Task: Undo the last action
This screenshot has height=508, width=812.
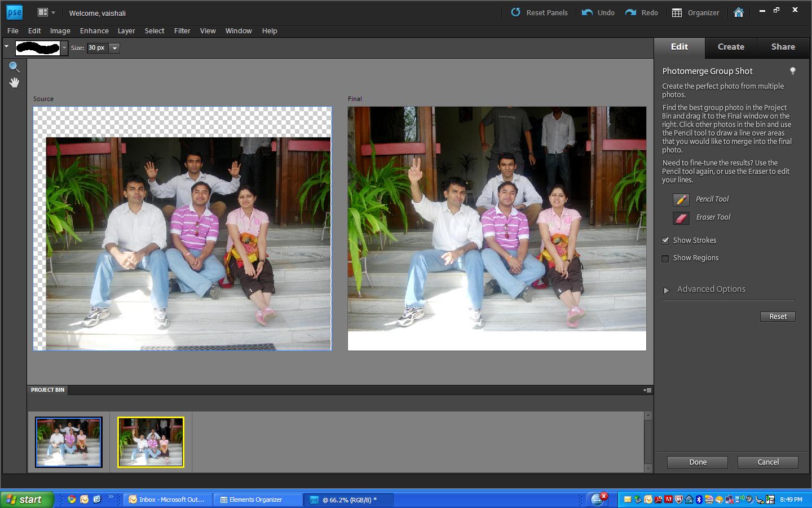Action: click(598, 12)
